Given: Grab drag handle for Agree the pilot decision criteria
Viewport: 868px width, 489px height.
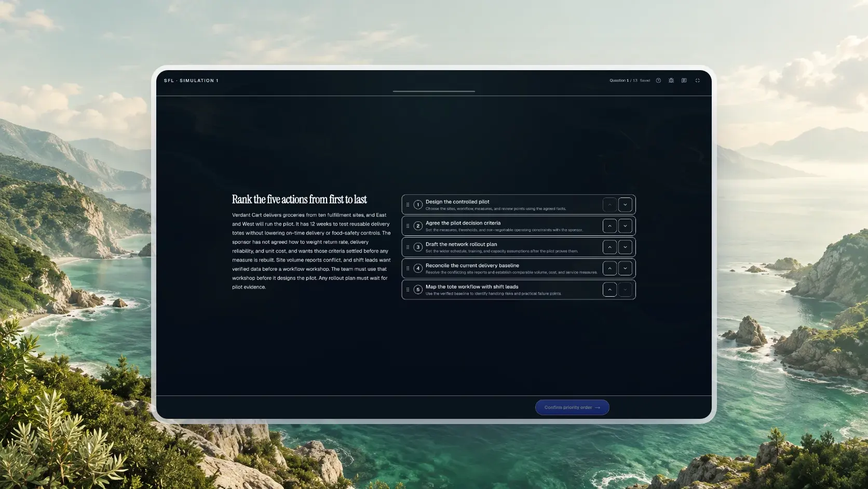Looking at the screenshot, I should point(408,226).
